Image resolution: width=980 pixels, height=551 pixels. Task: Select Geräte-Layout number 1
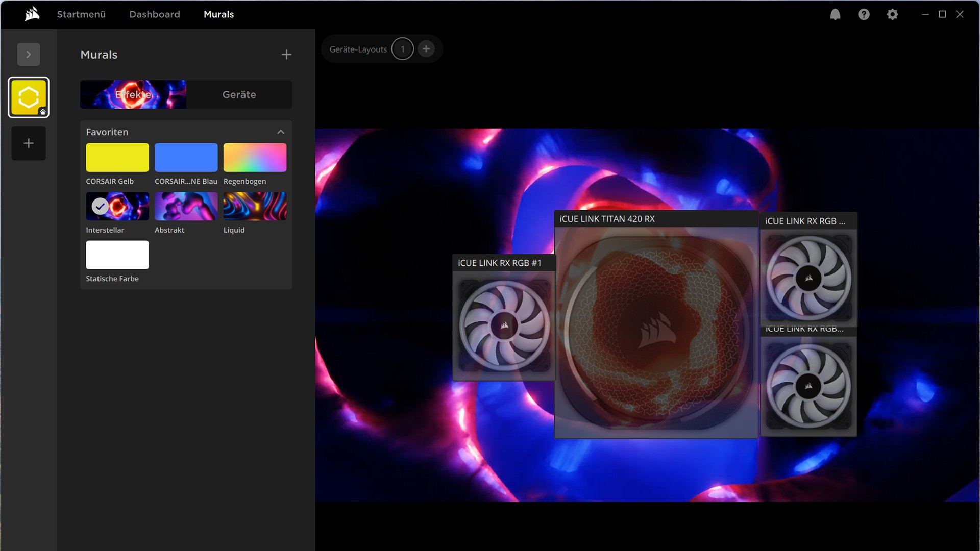(x=403, y=49)
